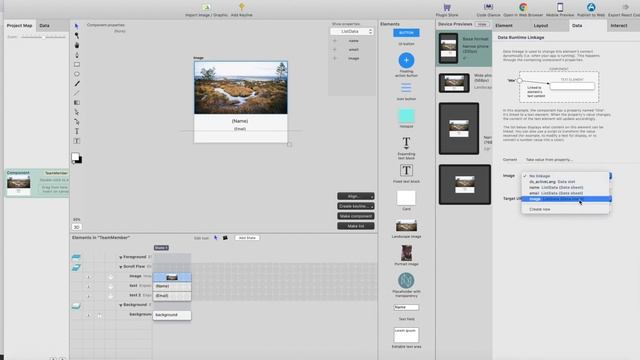
Task: Open the Interact inspector tab
Action: tap(619, 26)
